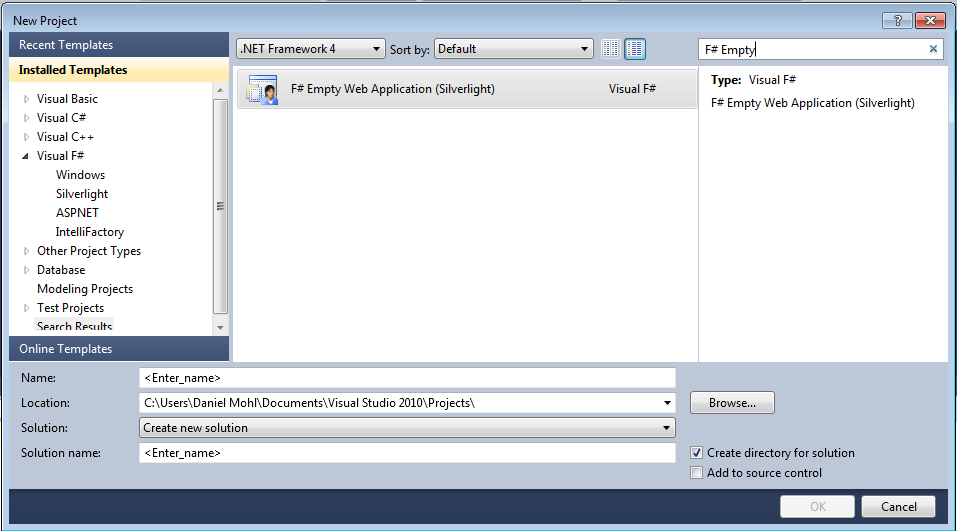Expand the Database tree node
Image resolution: width=957 pixels, height=531 pixels.
pos(26,270)
